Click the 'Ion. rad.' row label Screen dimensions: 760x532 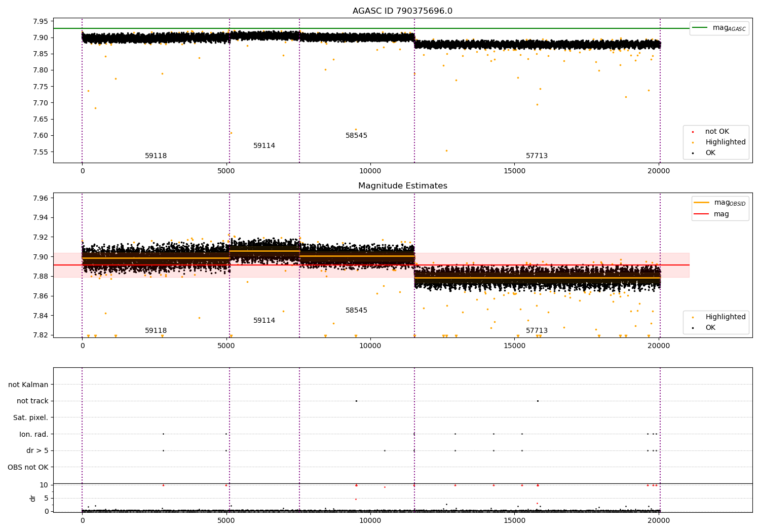[34, 434]
